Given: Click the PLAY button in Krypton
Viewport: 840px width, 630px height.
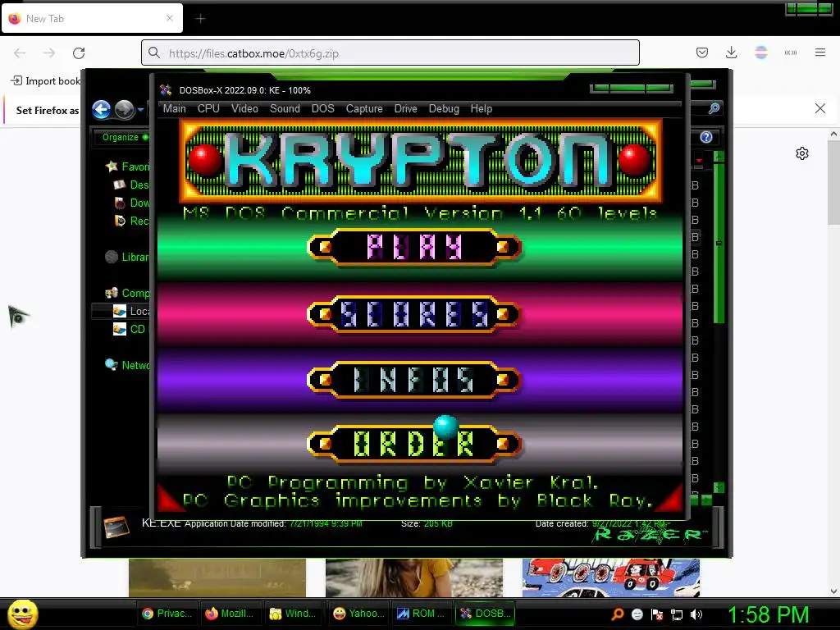Looking at the screenshot, I should coord(414,247).
